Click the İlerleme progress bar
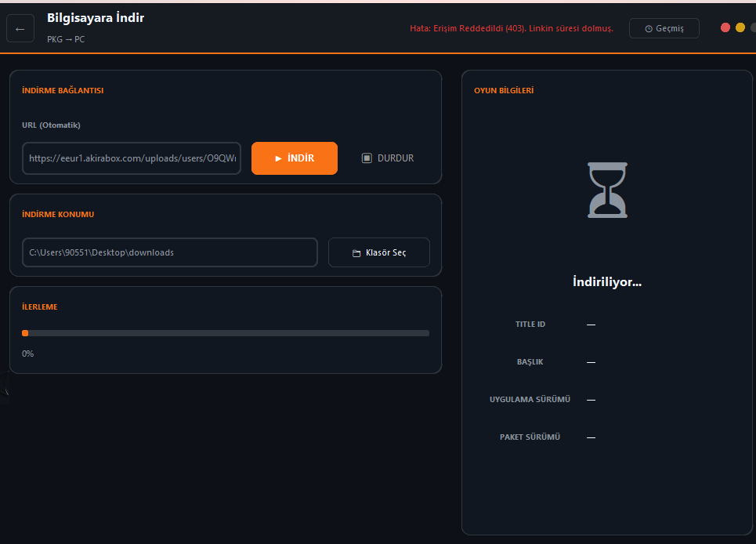Screen dimensions: 756x544 click(226, 333)
